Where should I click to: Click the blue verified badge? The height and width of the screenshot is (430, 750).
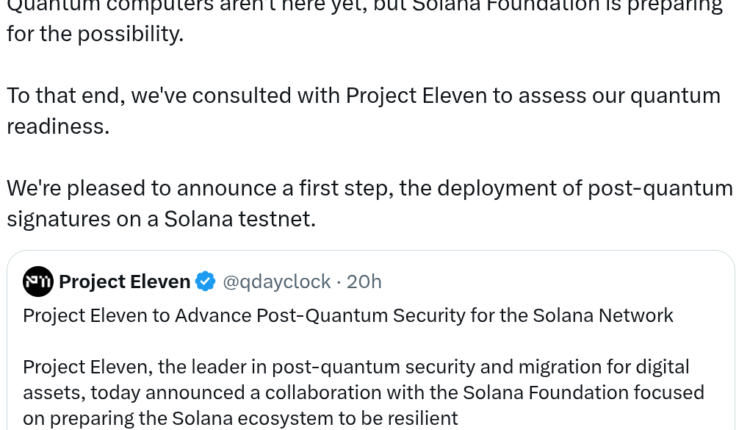[205, 282]
